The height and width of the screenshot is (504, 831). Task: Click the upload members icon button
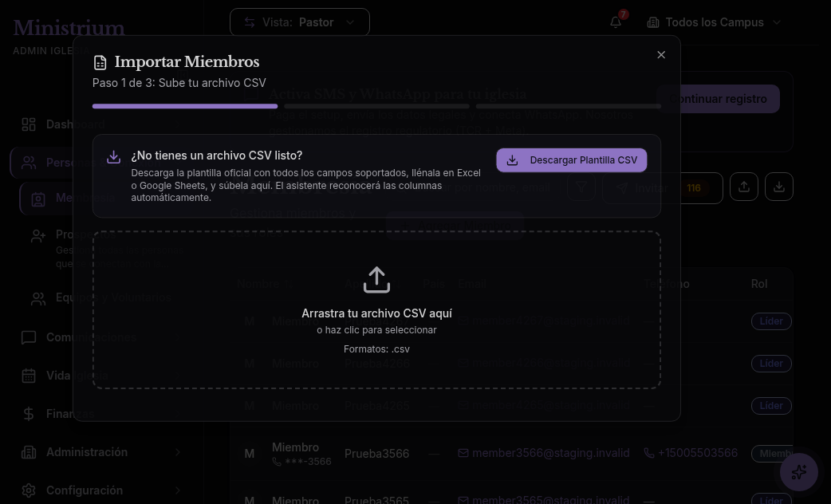coord(743,187)
